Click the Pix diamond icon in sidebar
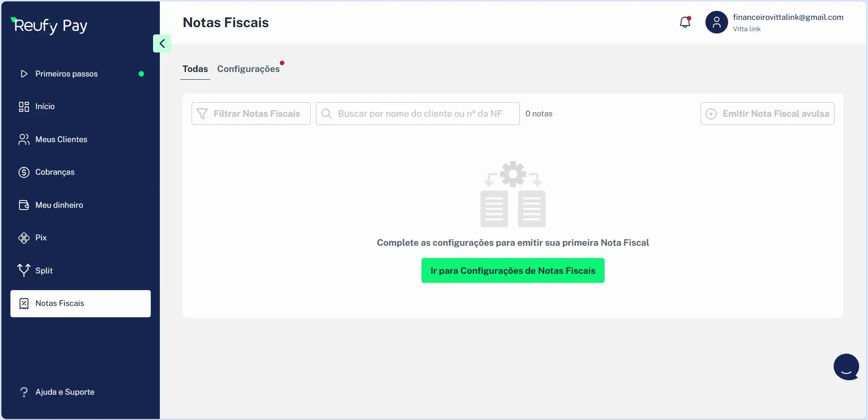Viewport: 868px width, 420px height. (x=24, y=238)
